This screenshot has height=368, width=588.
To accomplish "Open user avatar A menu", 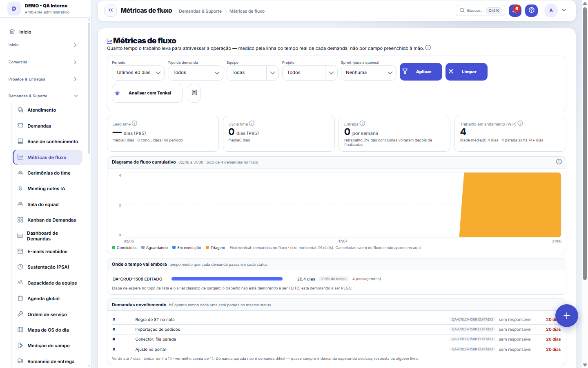I will click(x=551, y=10).
